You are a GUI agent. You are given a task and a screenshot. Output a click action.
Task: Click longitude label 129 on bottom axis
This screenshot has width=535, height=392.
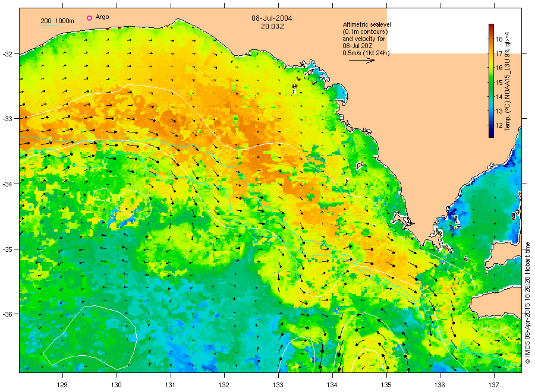[x=62, y=385]
